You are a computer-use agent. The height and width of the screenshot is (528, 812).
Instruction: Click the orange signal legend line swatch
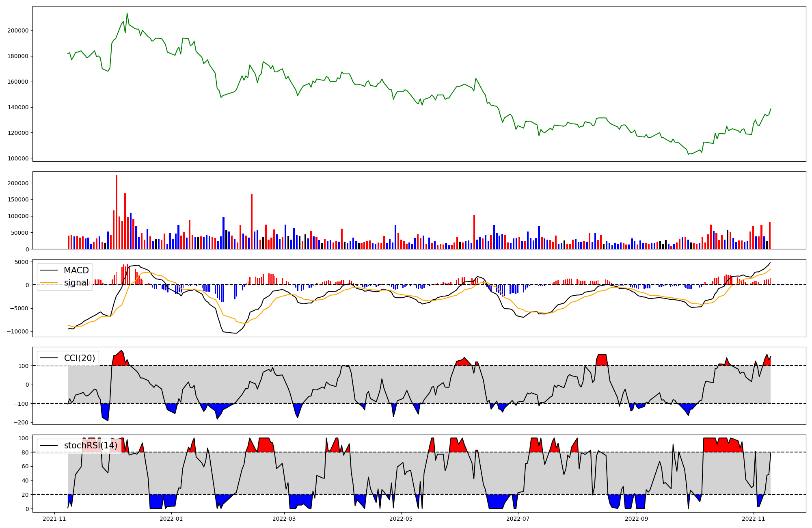50,283
